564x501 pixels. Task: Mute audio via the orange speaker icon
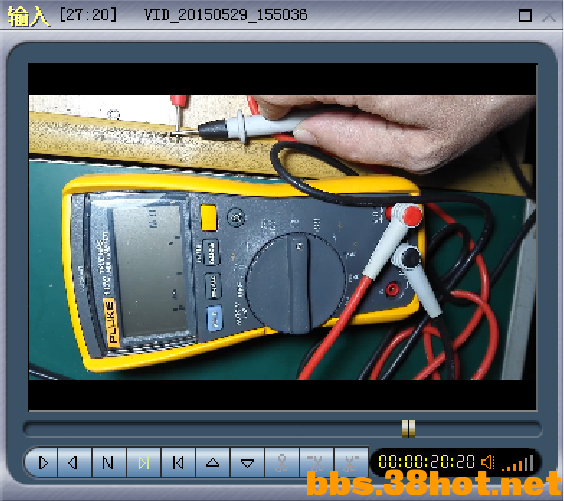click(x=488, y=462)
